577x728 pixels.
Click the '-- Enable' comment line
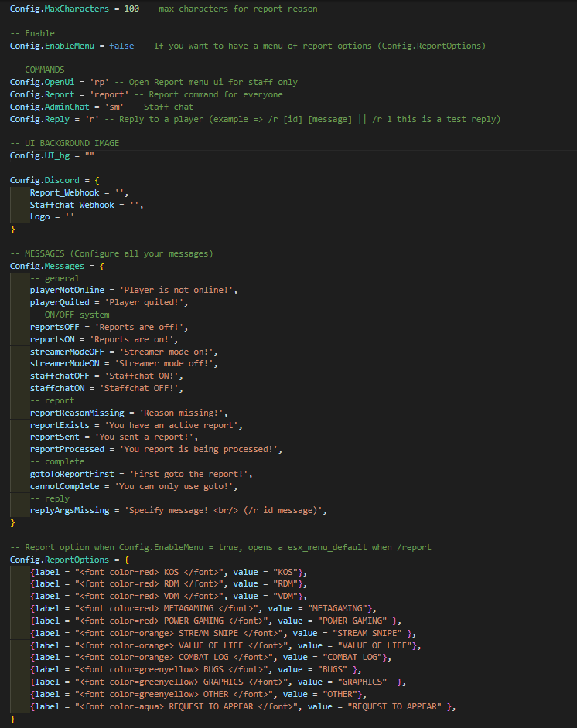32,33
